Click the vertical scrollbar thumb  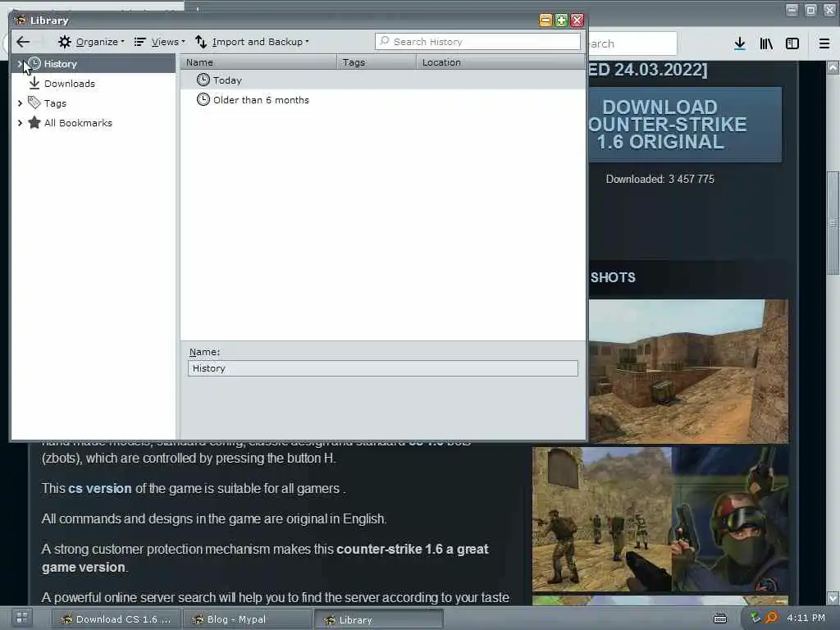coord(833,222)
